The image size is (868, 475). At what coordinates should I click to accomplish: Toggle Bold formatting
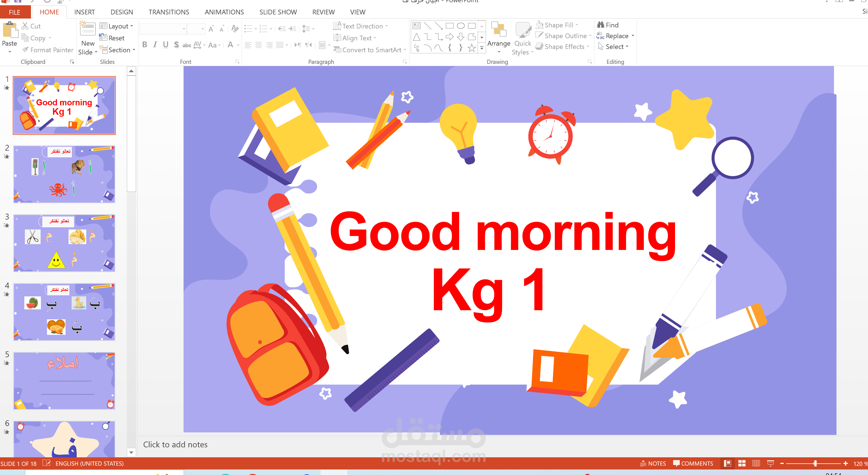pos(145,45)
